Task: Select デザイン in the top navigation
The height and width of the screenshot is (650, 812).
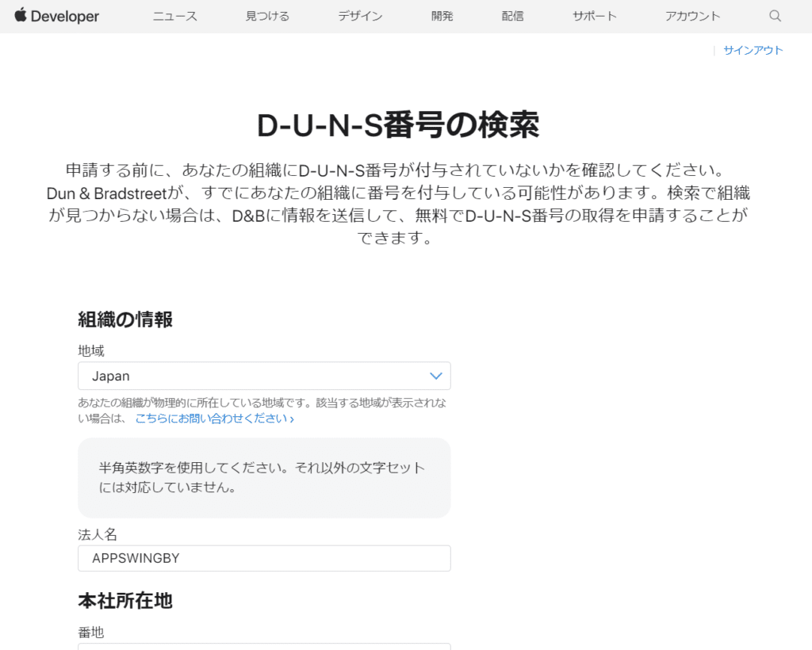Action: [360, 16]
